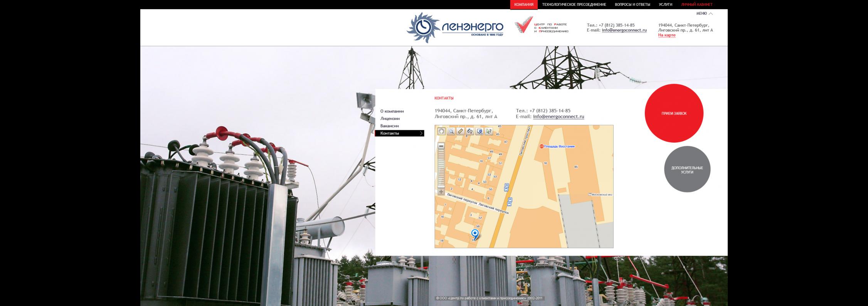Activate the ruler distance tool
The image size is (868, 306).
point(460,131)
